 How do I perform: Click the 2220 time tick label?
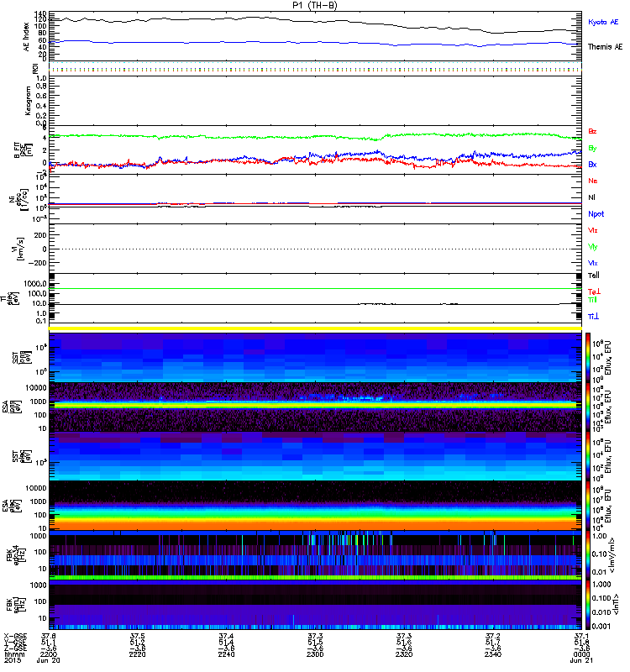pos(138,654)
